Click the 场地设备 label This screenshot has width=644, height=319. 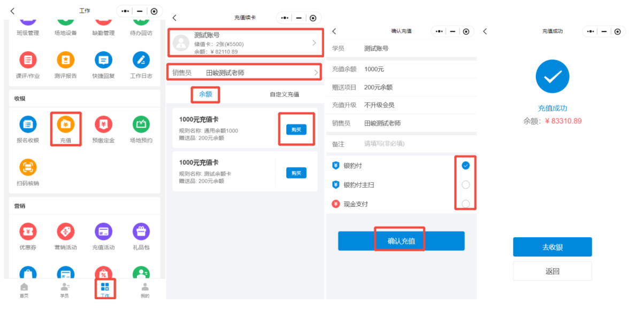coord(66,33)
